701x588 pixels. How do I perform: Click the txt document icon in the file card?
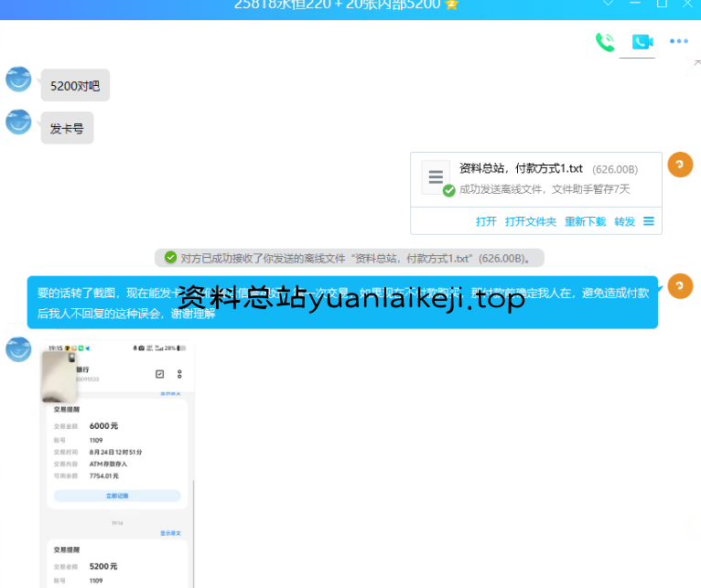437,176
